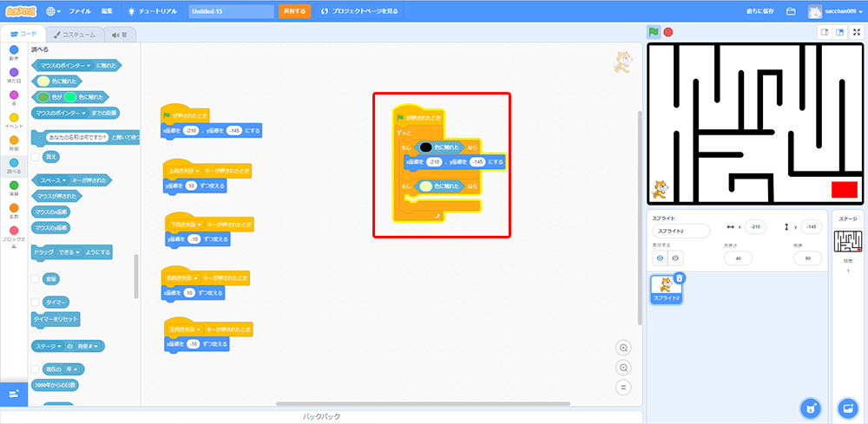Switch to the コスチューム tab
This screenshot has height=424, width=868.
coord(75,35)
